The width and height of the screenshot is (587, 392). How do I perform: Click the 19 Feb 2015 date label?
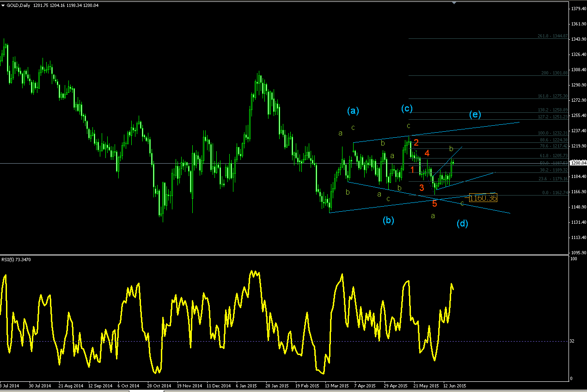pos(306,385)
